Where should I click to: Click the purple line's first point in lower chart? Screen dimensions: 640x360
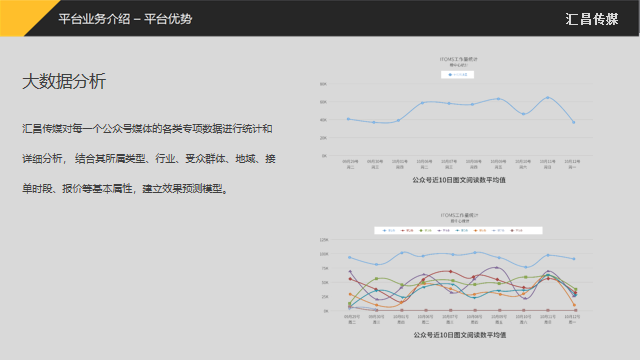coord(350,271)
